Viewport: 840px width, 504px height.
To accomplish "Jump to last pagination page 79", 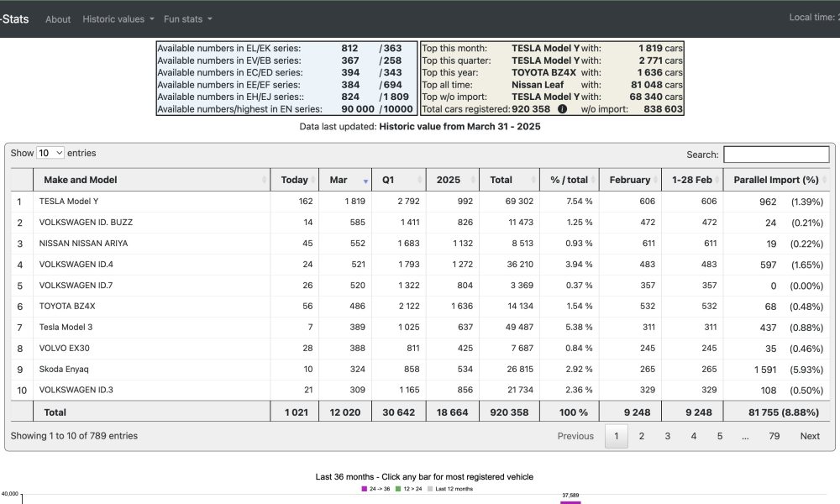I will tap(774, 436).
